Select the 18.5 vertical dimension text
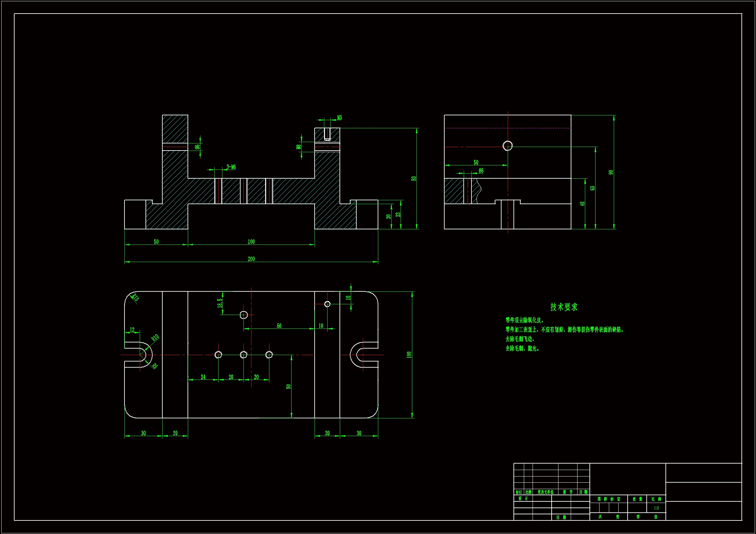The width and height of the screenshot is (756, 534). point(220,303)
